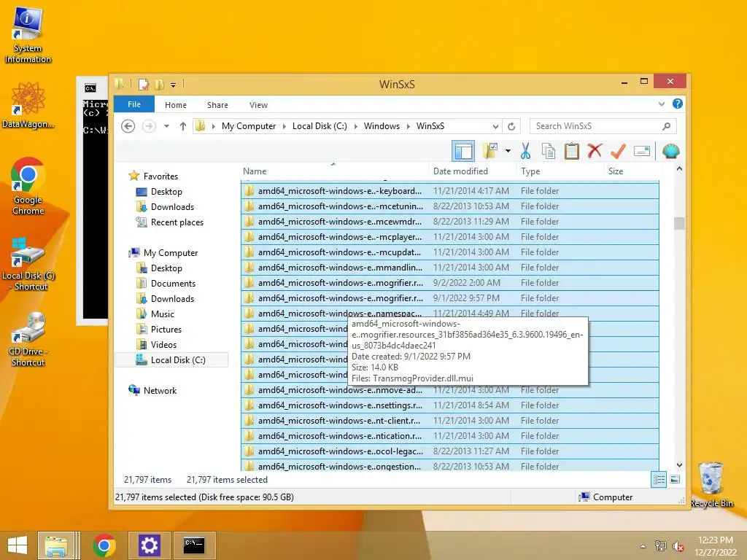Expand chevron after My Computer breadcrumb
The image size is (747, 560).
(x=285, y=126)
